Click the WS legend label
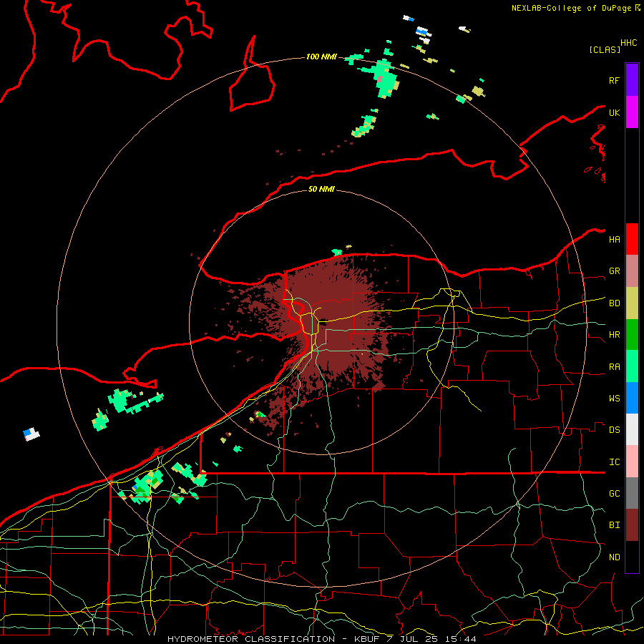Image resolution: width=644 pixels, height=644 pixels. coord(614,398)
